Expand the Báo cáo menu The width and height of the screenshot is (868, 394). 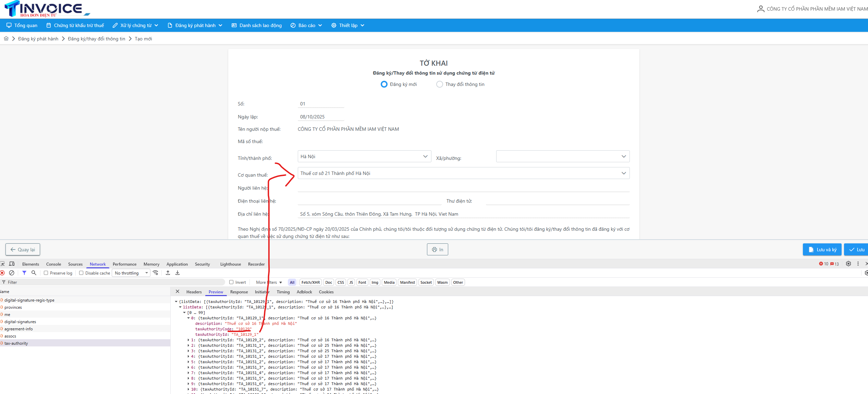click(x=306, y=25)
